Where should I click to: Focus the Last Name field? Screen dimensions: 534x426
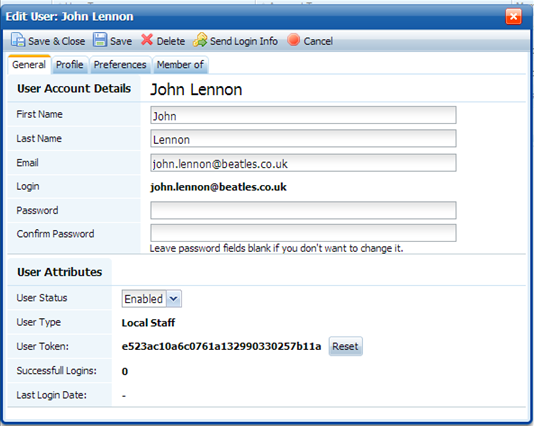pos(303,139)
